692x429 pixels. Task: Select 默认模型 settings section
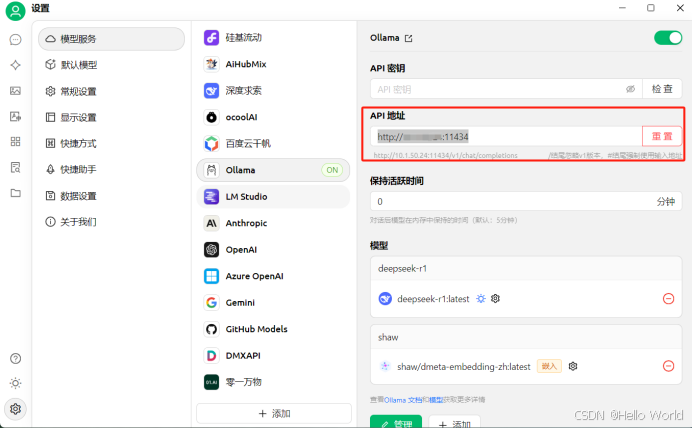pos(111,65)
